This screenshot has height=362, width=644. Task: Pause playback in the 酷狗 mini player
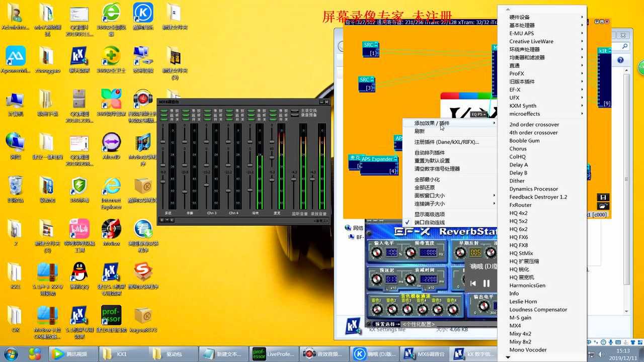487,284
